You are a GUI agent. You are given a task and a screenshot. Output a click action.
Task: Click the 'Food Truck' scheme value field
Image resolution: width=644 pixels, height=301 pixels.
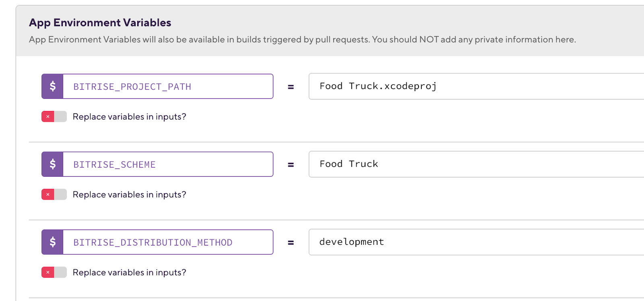pos(476,164)
